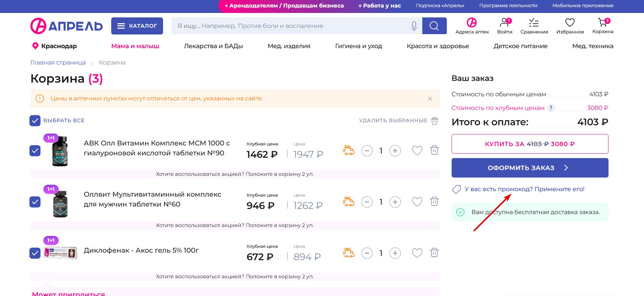Change city Краснодар location

pyautogui.click(x=54, y=46)
